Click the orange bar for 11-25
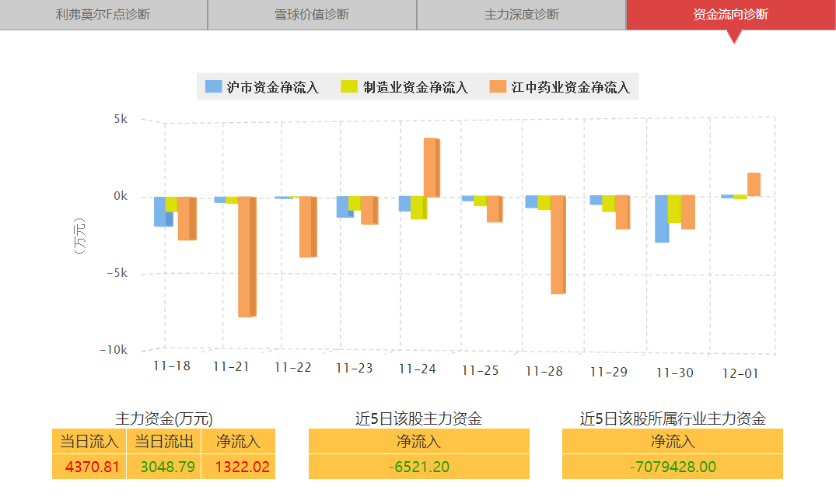 (x=495, y=209)
